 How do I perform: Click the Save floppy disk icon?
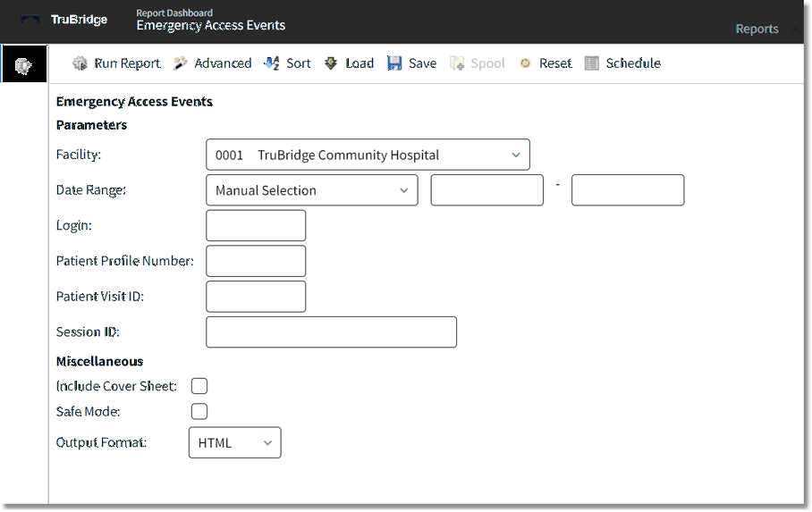[394, 63]
